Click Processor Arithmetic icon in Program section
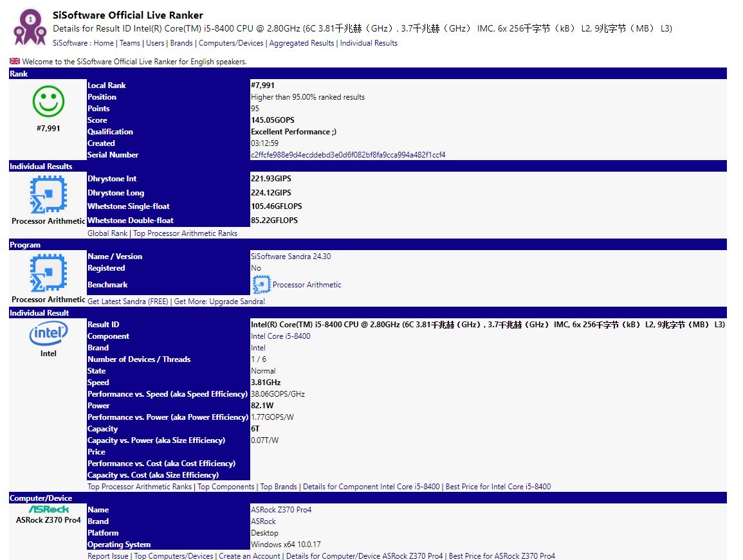This screenshot has height=560, width=743. pyautogui.click(x=48, y=273)
